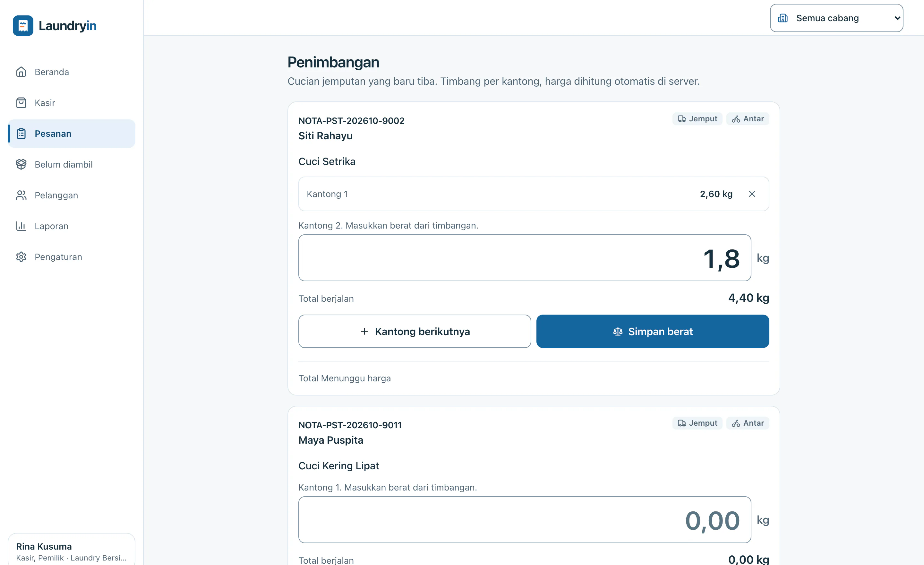Click the Belum diambil package icon

pos(21,164)
